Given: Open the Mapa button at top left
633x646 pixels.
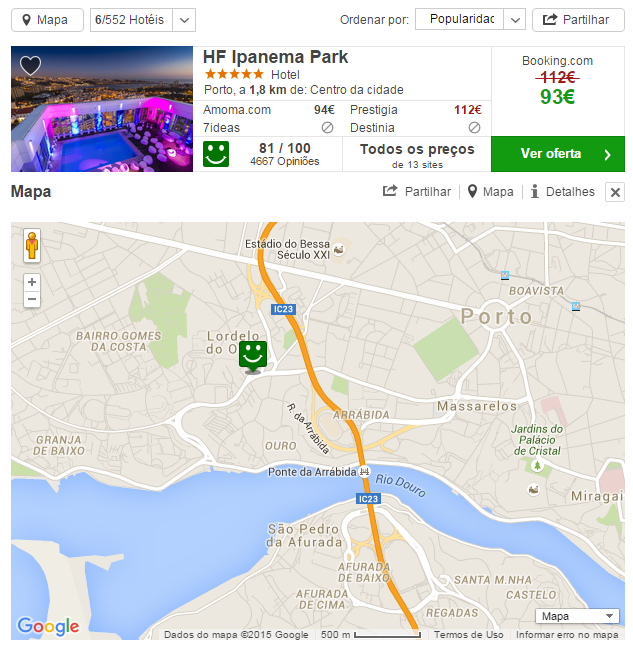Looking at the screenshot, I should point(47,20).
